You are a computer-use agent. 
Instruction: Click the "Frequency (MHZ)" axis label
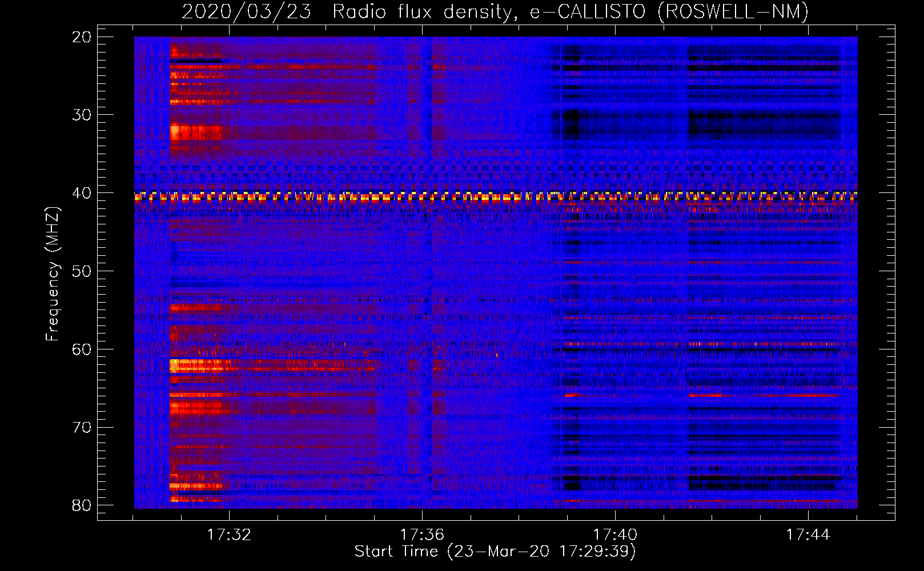[x=53, y=274]
